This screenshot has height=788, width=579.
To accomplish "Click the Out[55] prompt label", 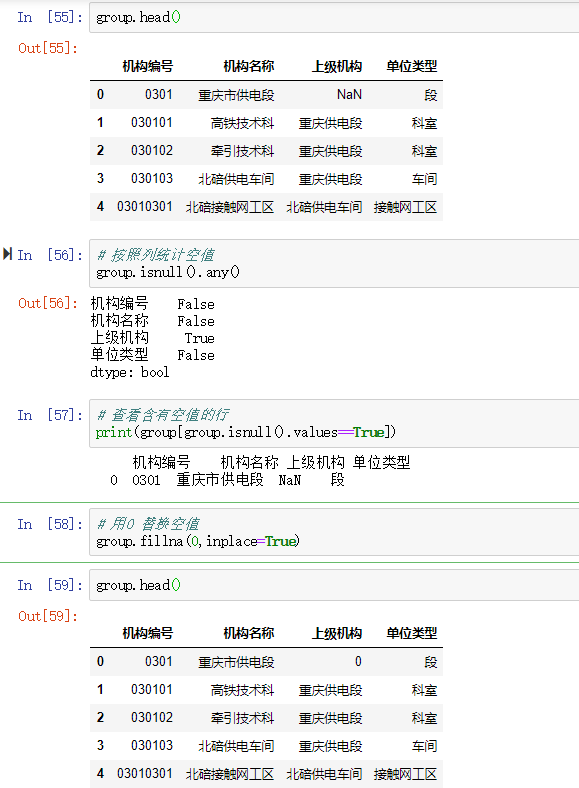I will click(48, 48).
